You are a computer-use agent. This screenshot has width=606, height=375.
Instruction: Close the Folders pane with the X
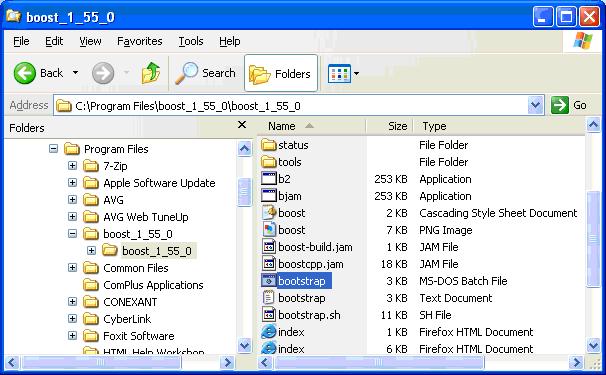(242, 125)
